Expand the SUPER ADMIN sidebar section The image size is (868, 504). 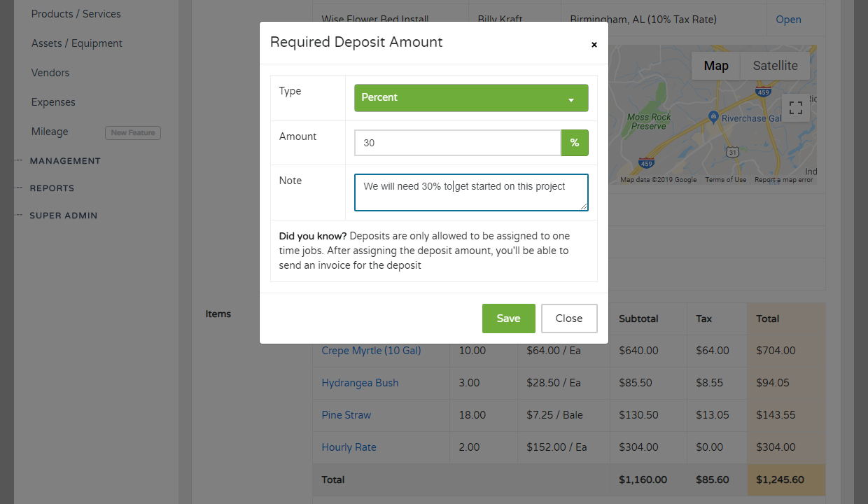click(x=62, y=215)
